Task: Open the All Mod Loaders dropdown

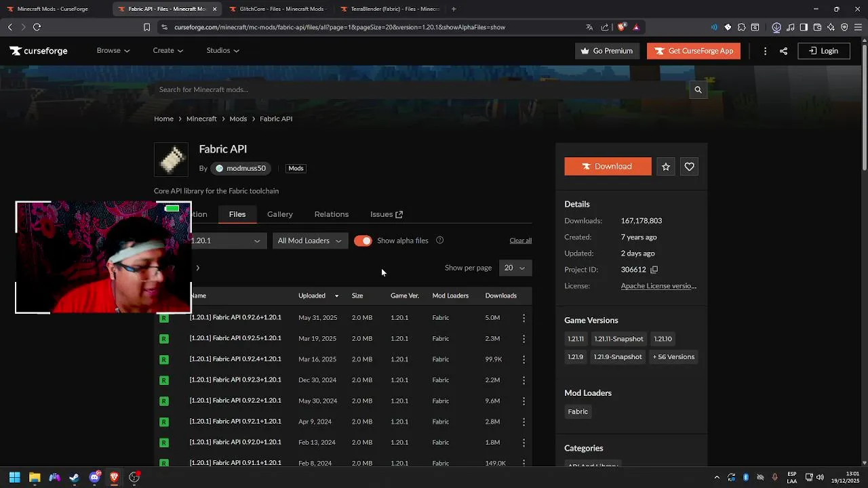Action: pyautogui.click(x=309, y=241)
